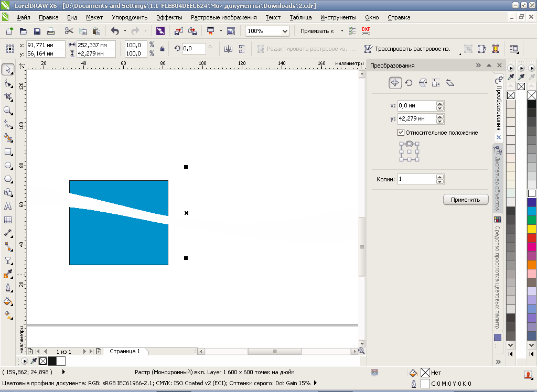Open the Эффекты menu
The width and height of the screenshot is (537, 392).
coord(169,17)
